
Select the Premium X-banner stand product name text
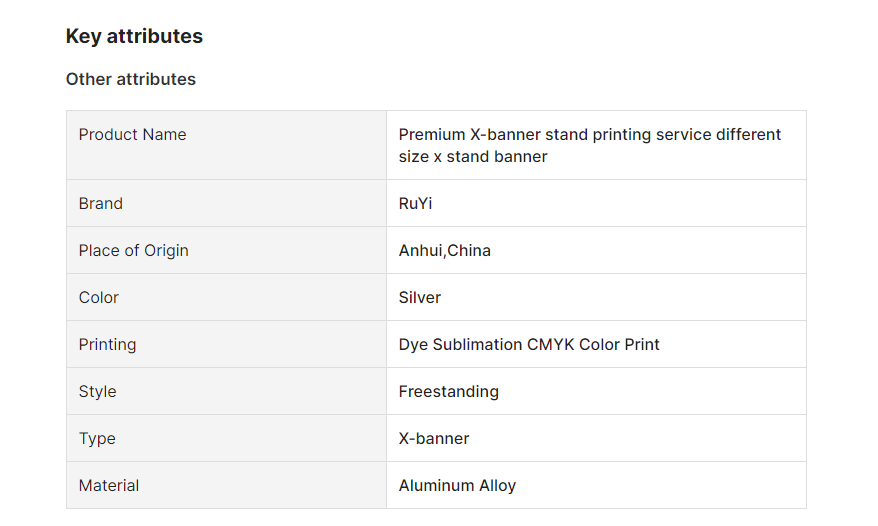pyautogui.click(x=590, y=146)
